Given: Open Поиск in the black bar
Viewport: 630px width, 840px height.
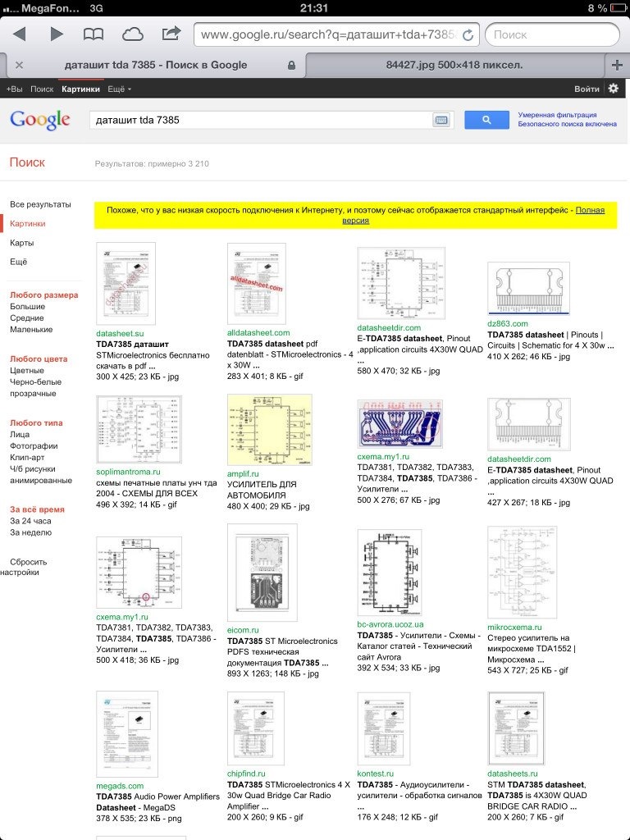Looking at the screenshot, I should coord(42,89).
